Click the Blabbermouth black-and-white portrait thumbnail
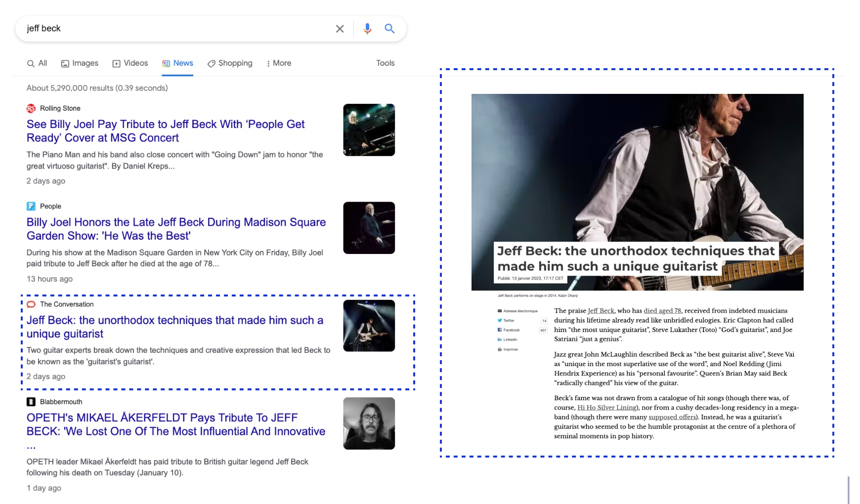The height and width of the screenshot is (504, 860). click(x=369, y=423)
